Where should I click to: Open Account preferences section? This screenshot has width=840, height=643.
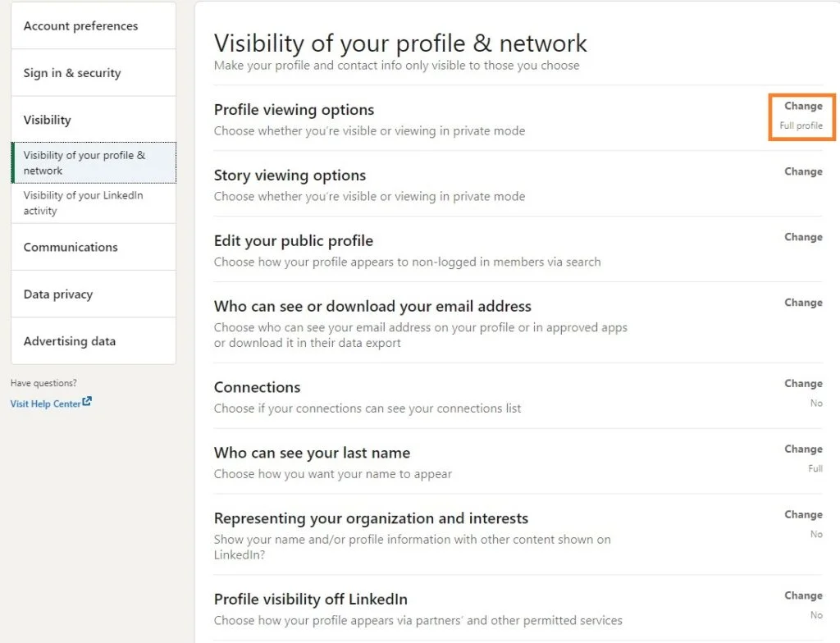click(x=80, y=26)
